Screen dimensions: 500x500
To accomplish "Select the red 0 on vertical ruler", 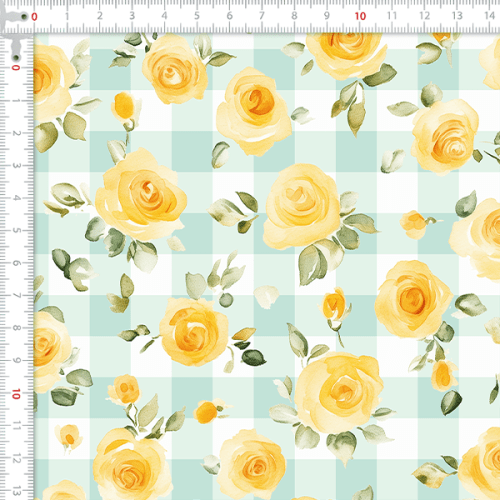I will pyautogui.click(x=16, y=68).
